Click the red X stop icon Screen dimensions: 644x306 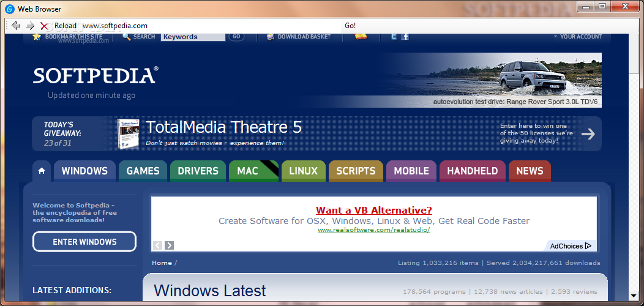(x=44, y=26)
